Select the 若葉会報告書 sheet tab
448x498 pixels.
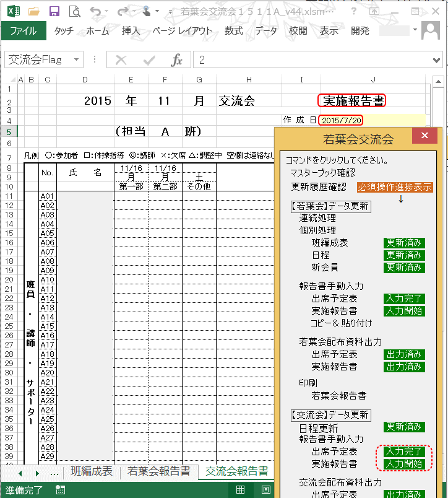tap(158, 471)
